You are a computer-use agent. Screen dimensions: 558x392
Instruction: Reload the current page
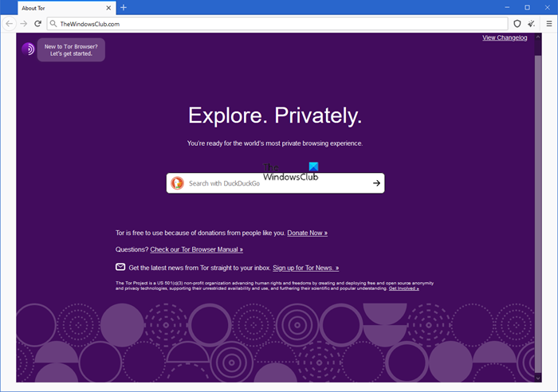[37, 24]
